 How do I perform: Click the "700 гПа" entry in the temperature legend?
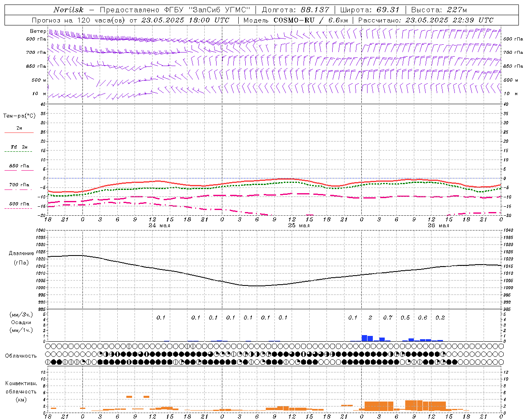(x=19, y=185)
